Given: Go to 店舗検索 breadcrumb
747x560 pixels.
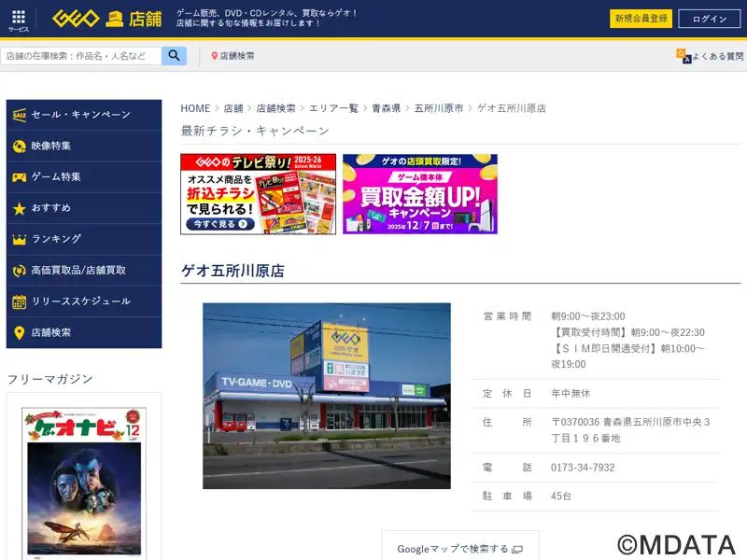Looking at the screenshot, I should (275, 108).
